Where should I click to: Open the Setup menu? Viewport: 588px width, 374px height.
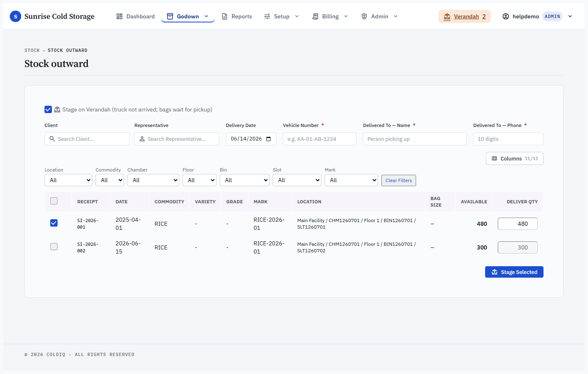tap(281, 16)
